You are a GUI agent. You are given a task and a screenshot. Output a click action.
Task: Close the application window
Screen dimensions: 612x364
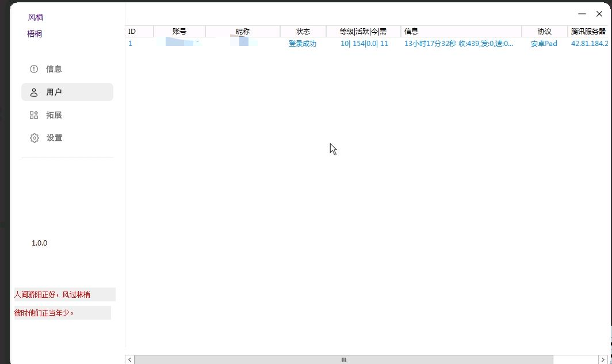(599, 14)
